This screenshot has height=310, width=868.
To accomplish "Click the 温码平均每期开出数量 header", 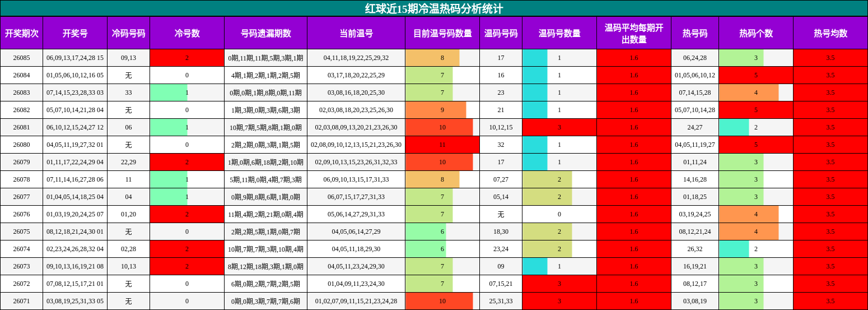I will [634, 33].
